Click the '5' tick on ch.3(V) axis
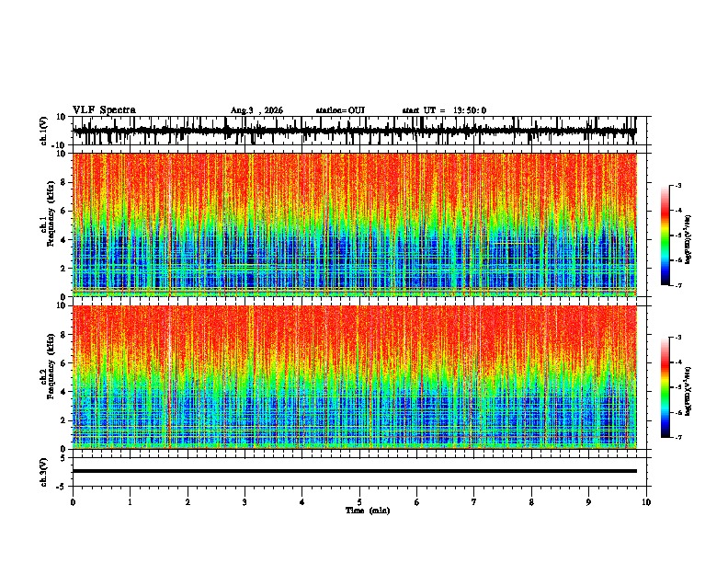 [63, 458]
